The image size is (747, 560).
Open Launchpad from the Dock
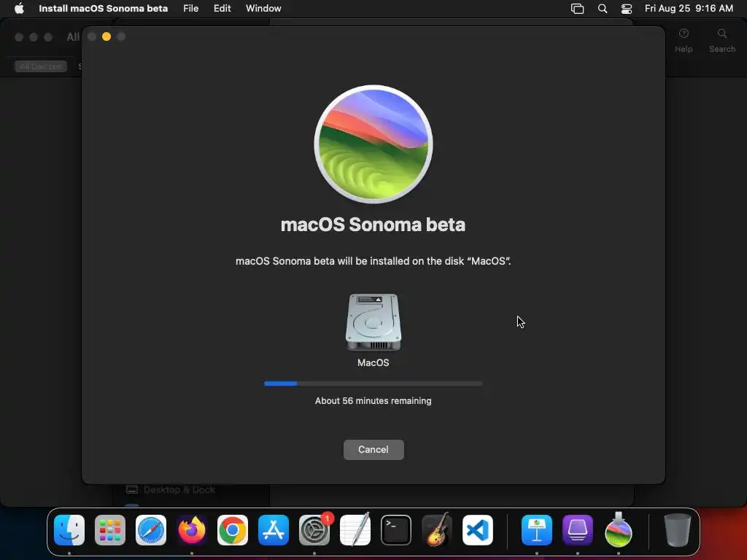pos(110,530)
